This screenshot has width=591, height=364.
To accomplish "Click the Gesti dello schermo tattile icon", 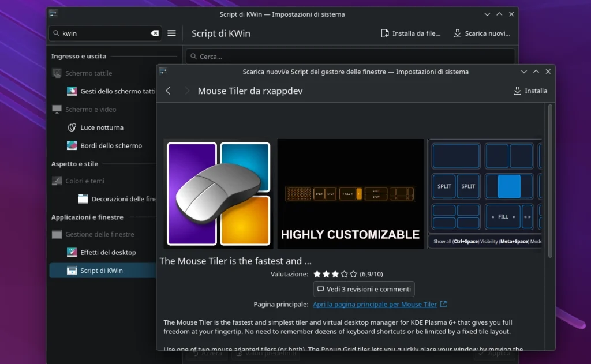I will [x=72, y=91].
